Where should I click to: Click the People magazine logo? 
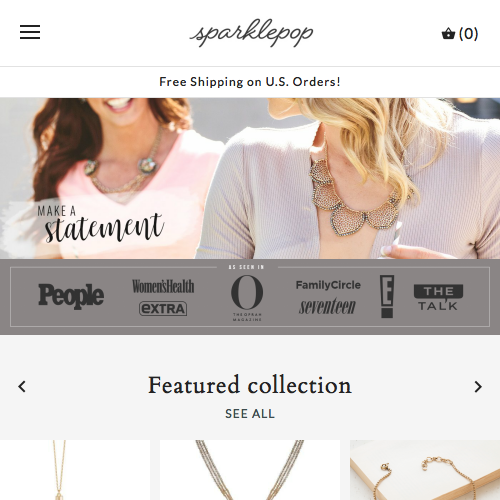71,296
